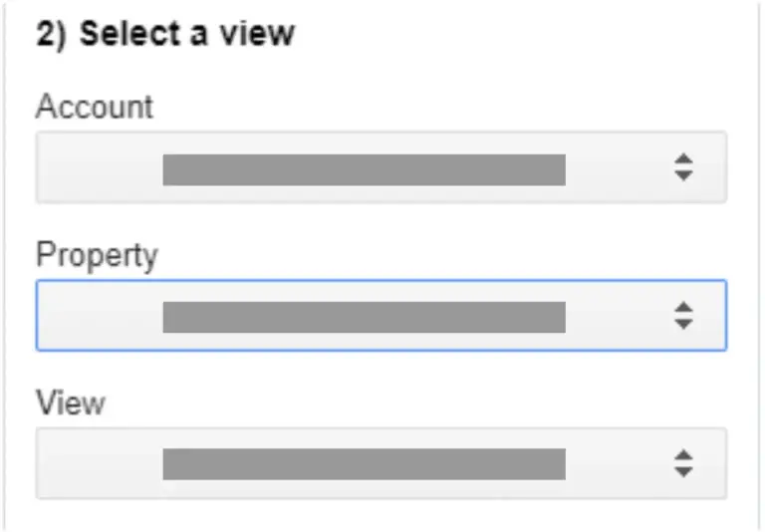The image size is (765, 532).
Task: Select the redacted value in the View field
Action: click(364, 464)
